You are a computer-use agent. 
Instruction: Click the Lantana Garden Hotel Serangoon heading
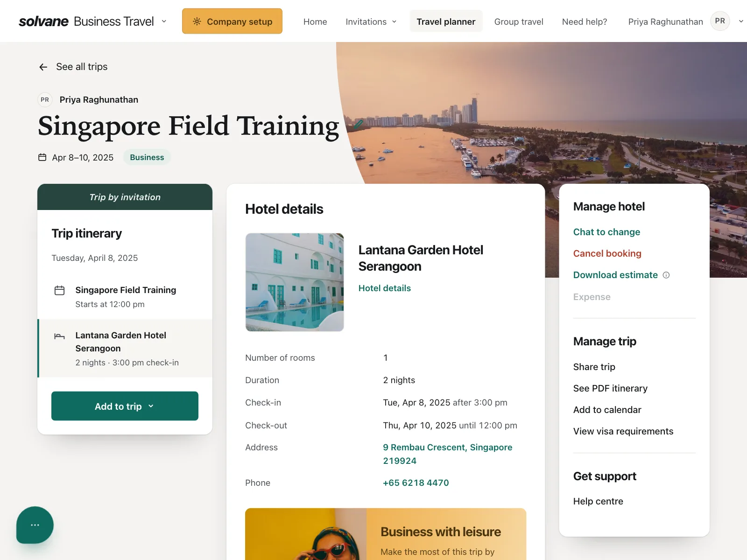(x=421, y=258)
